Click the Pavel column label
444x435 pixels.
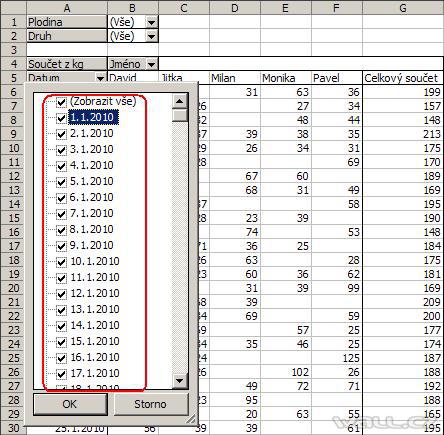(337, 78)
